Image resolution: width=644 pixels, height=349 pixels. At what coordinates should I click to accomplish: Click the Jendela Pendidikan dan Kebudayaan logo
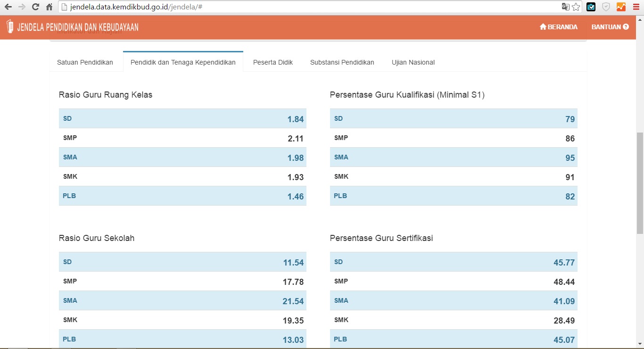tap(73, 27)
